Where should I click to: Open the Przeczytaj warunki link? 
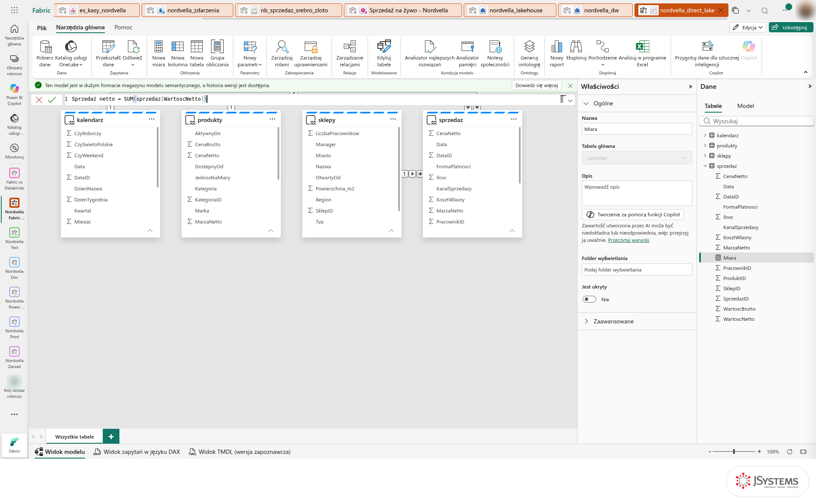pos(629,240)
